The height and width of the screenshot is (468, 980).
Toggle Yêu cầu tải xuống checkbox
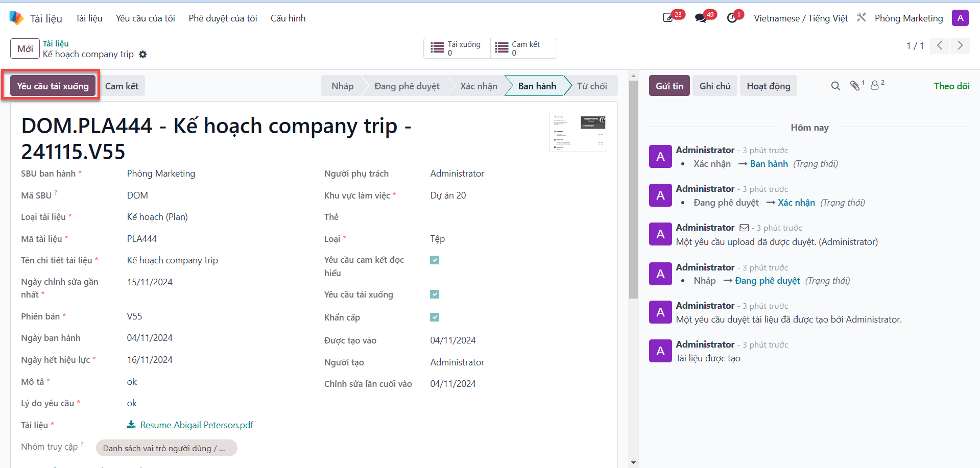coord(435,294)
